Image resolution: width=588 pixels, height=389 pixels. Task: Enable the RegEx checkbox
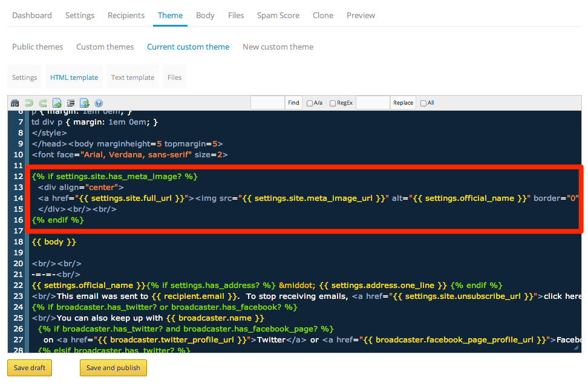coord(333,103)
